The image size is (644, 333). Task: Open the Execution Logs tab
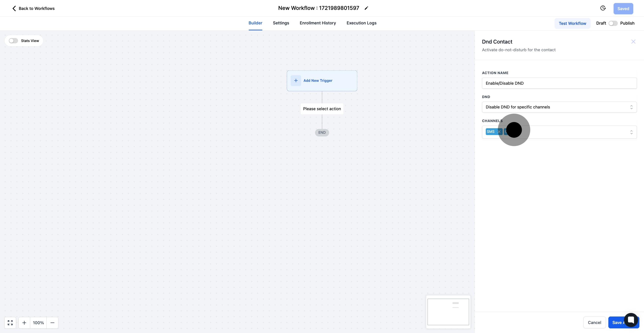[x=361, y=23]
